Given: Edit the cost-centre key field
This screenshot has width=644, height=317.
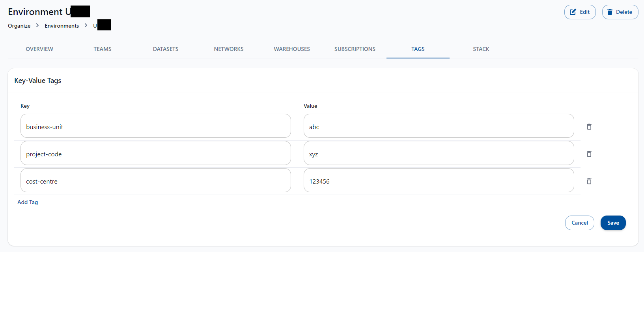Looking at the screenshot, I should click(x=156, y=180).
